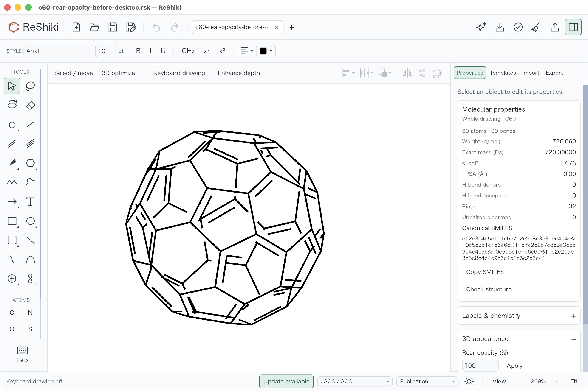588x391 pixels.
Task: Choose the Eraser tool
Action: [30, 105]
